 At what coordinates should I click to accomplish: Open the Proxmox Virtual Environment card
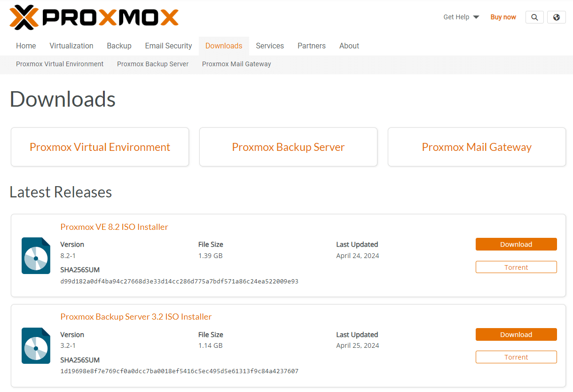[x=100, y=147]
